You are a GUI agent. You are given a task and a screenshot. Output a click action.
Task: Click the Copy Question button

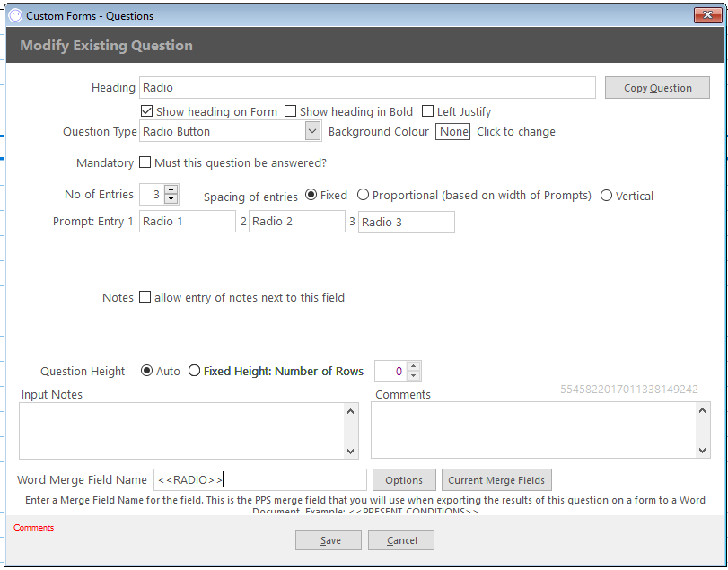click(657, 88)
